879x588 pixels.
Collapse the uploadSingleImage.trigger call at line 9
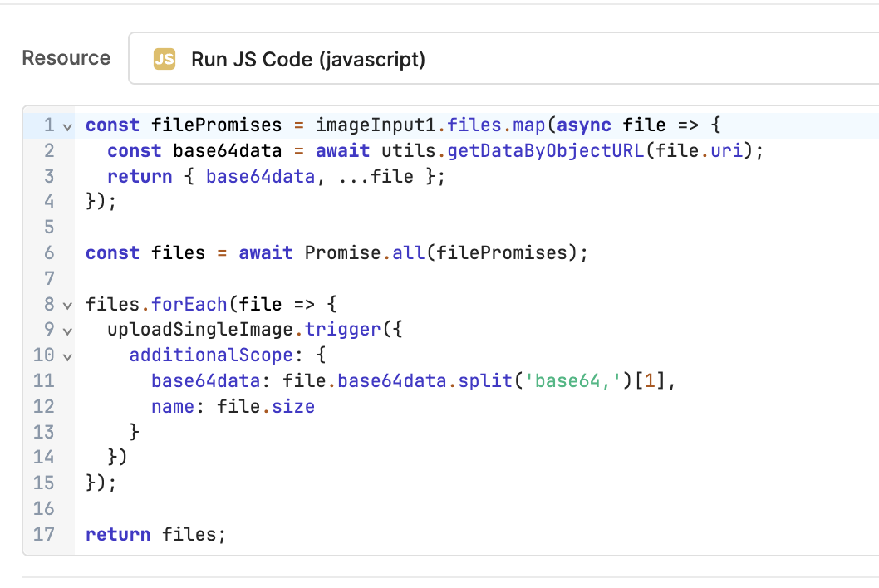click(67, 331)
